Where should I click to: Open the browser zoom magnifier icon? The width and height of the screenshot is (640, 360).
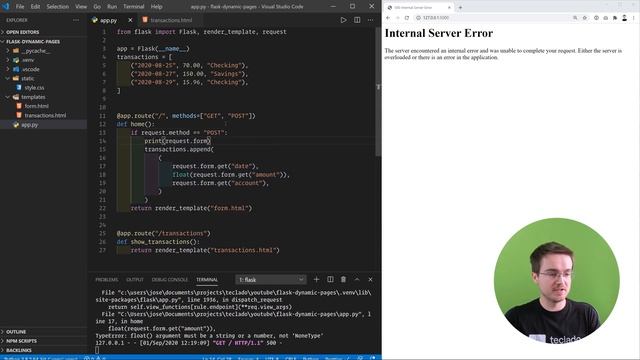click(x=575, y=18)
